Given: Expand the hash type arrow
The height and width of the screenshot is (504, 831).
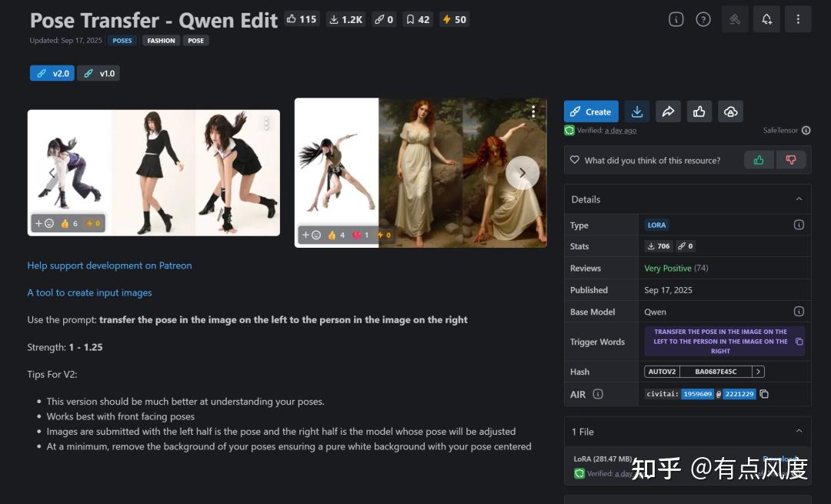Looking at the screenshot, I should click(758, 372).
